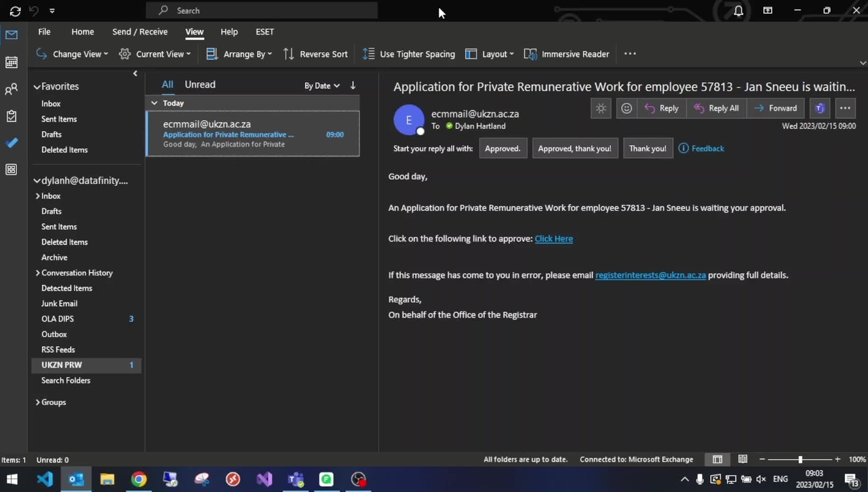
Task: Open Visual Studio Code from taskbar
Action: click(45, 479)
